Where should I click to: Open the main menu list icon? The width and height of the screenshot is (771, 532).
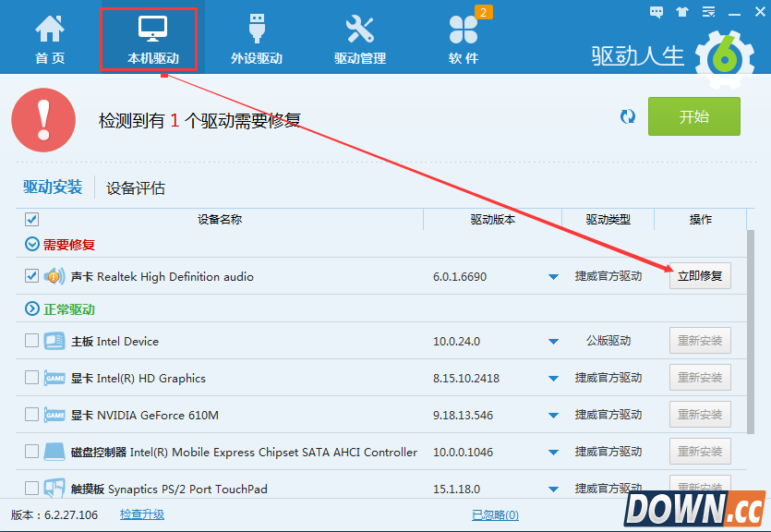click(707, 12)
